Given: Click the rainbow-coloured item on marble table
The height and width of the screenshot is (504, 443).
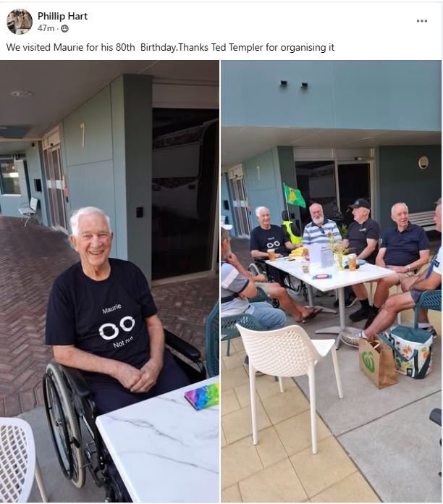Looking at the screenshot, I should coord(202,397).
